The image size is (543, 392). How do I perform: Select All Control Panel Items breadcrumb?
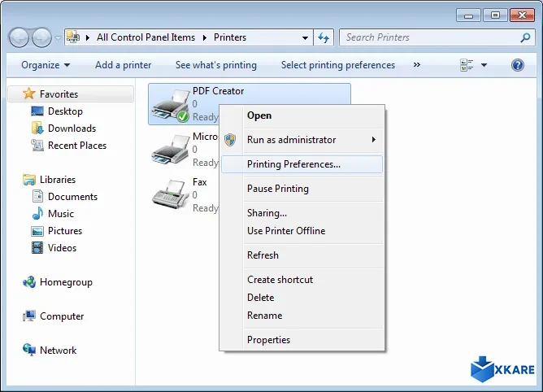[x=146, y=37]
